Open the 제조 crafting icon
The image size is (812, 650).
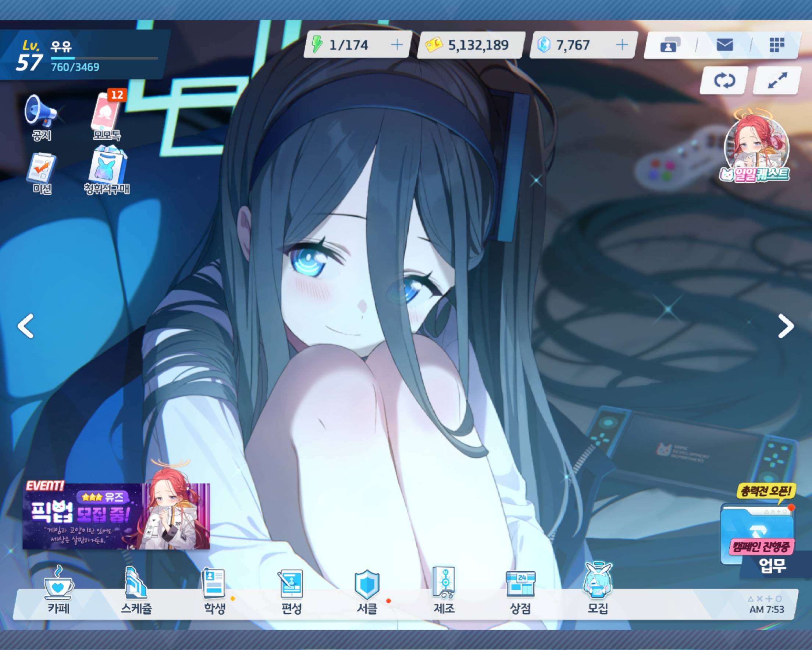point(444,590)
